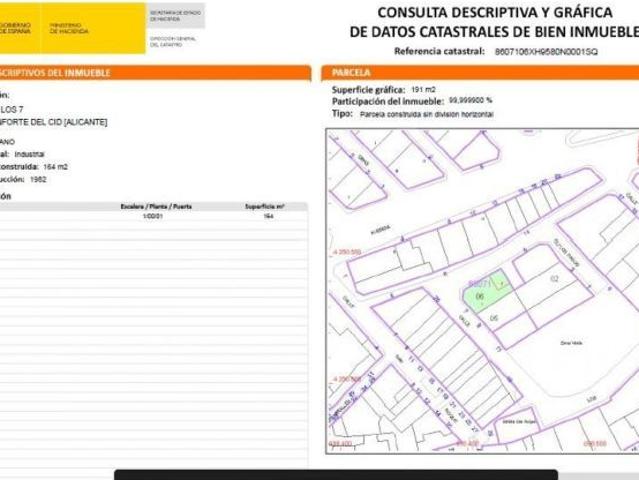Click the Superficie m² column header

tap(265, 205)
